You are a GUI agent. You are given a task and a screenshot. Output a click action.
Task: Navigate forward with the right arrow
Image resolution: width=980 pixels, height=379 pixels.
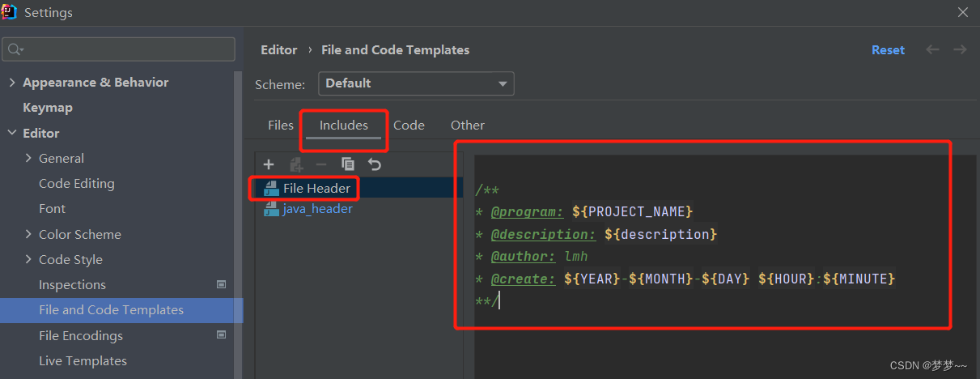coord(960,49)
